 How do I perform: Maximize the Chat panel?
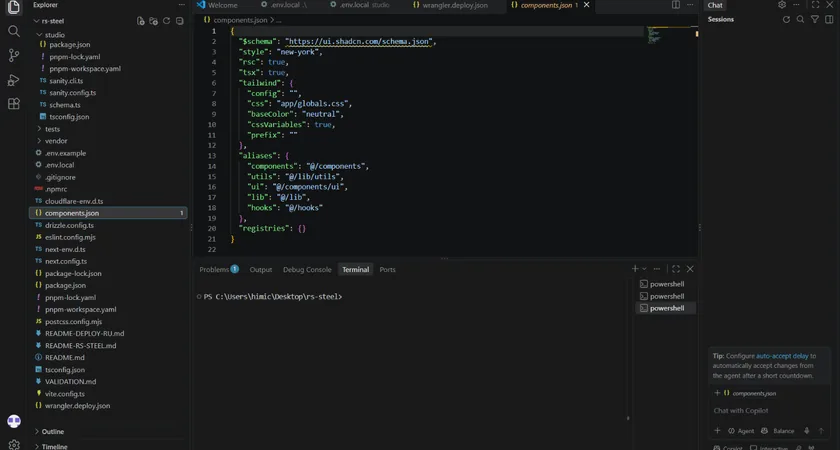click(815, 5)
